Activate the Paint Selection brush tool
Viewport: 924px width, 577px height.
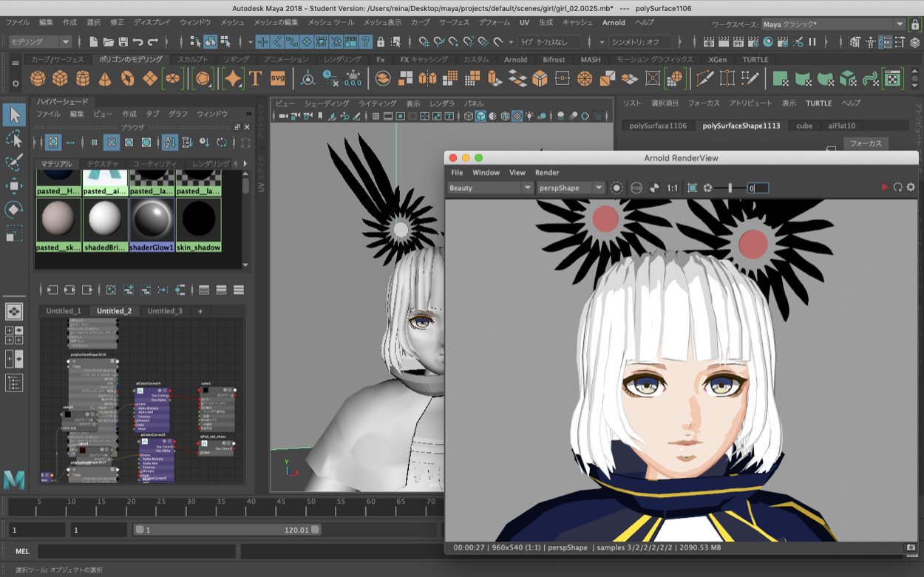point(14,163)
